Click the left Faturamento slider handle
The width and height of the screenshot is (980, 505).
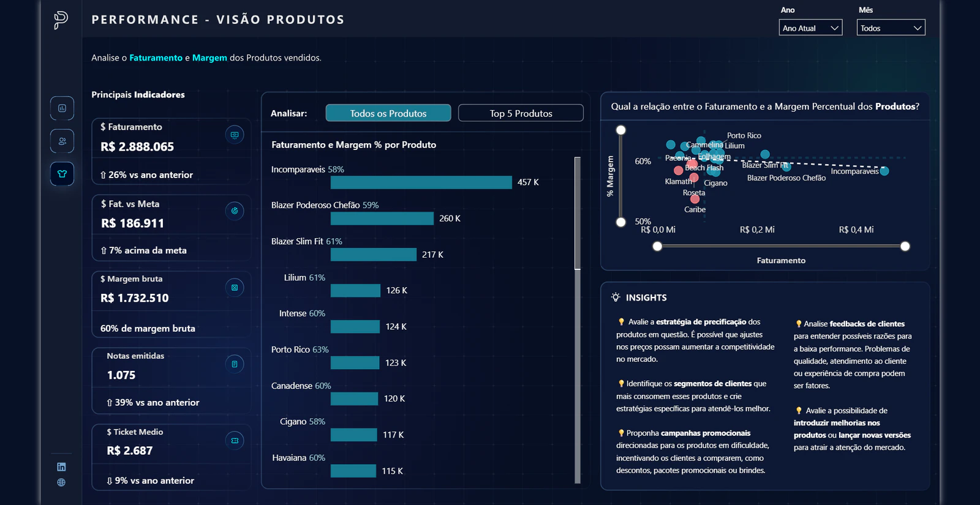pyautogui.click(x=657, y=247)
